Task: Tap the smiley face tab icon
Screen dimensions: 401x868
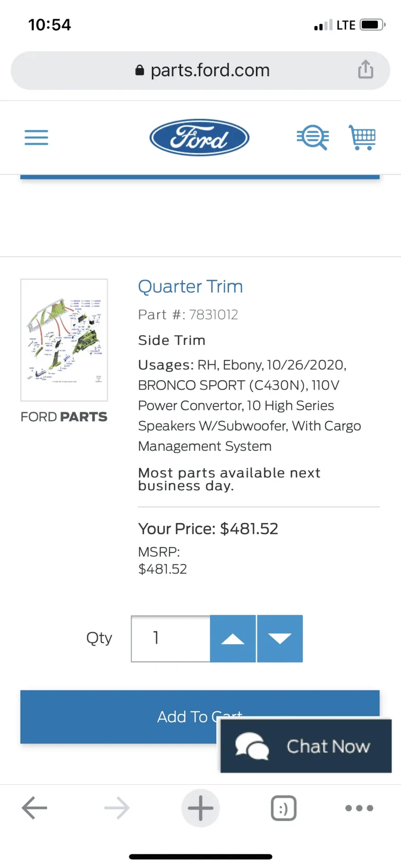Action: click(283, 808)
